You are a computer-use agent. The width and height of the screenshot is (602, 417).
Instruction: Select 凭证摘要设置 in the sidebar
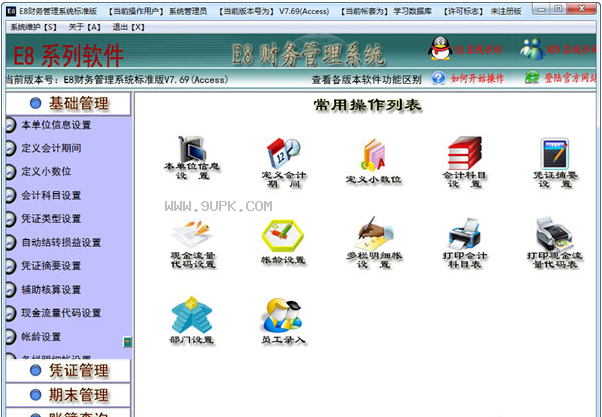(51, 266)
